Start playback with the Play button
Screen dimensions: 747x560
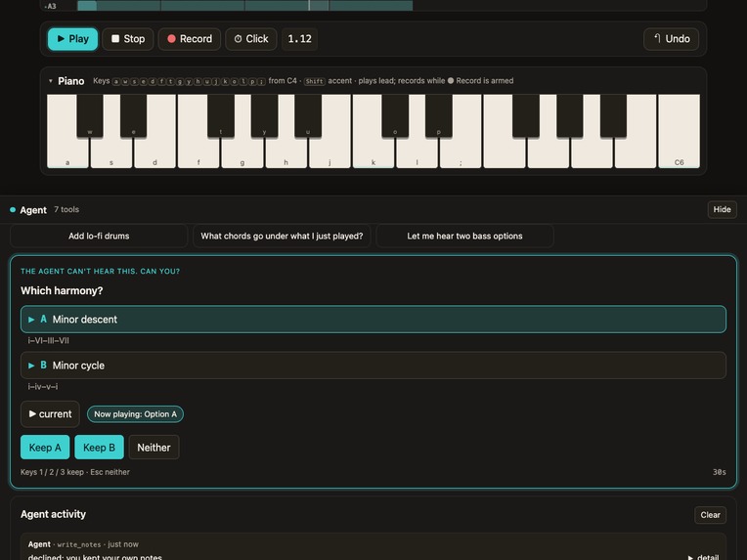(73, 39)
